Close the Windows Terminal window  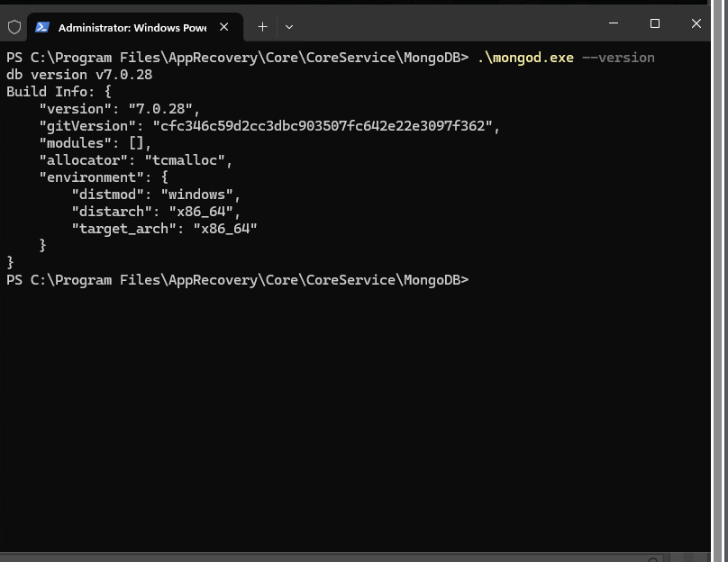click(x=696, y=23)
